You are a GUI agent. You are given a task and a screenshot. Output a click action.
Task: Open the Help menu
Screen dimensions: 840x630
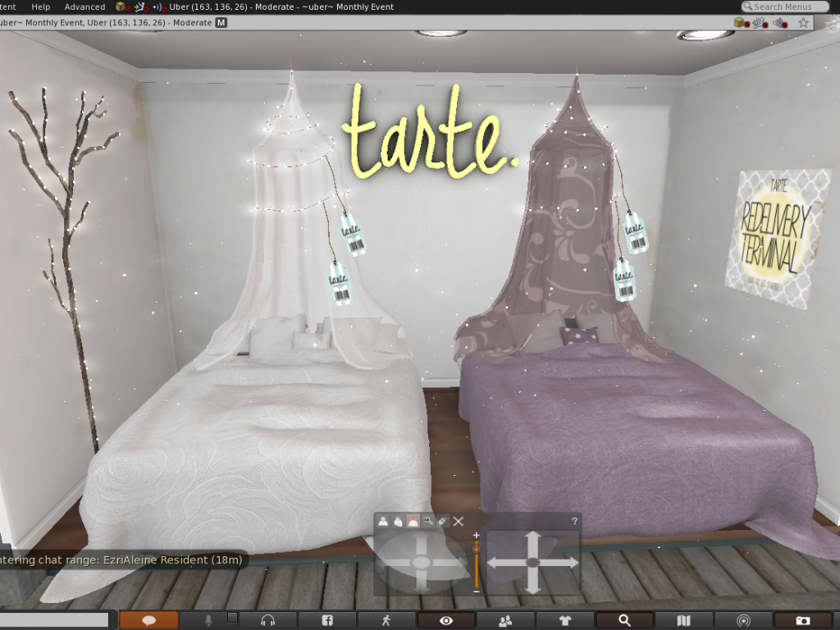tap(40, 7)
